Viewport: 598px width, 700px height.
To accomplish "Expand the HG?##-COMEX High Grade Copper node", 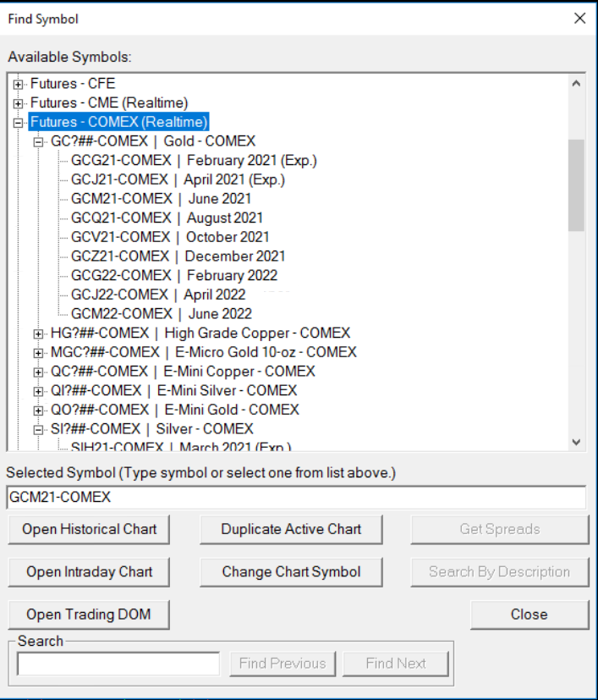I will click(x=38, y=333).
